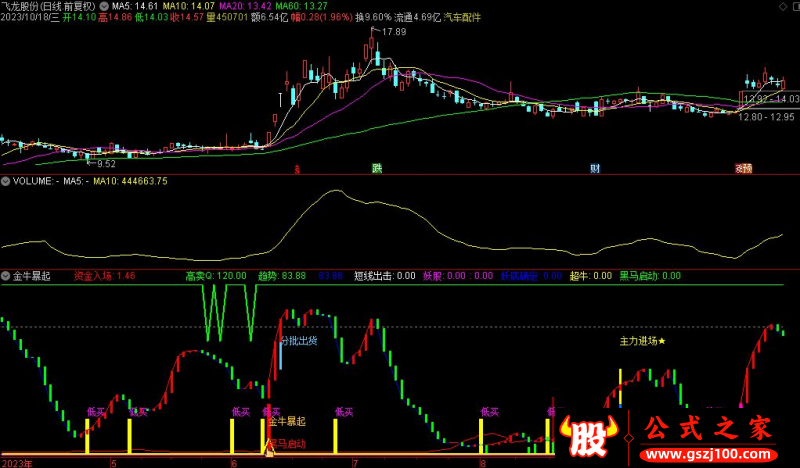Click the 分批出货 chart annotation
The height and width of the screenshot is (468, 800).
pyautogui.click(x=300, y=340)
